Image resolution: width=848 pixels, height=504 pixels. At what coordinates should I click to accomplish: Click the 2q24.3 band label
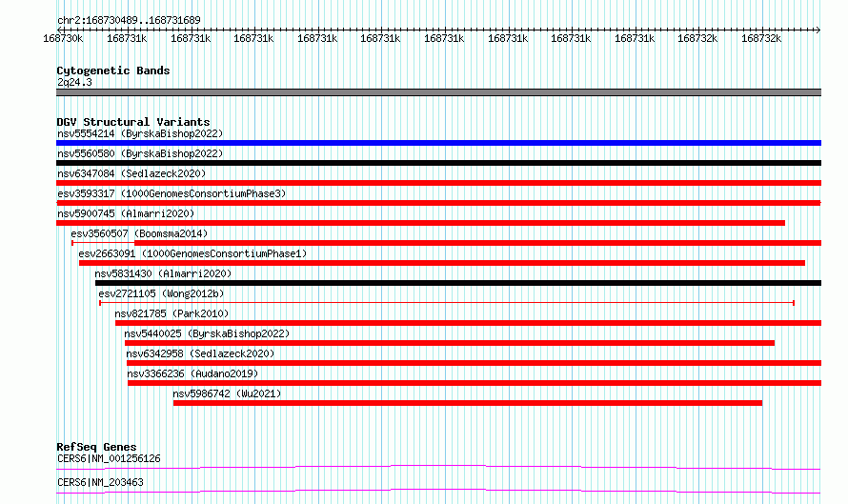[74, 82]
